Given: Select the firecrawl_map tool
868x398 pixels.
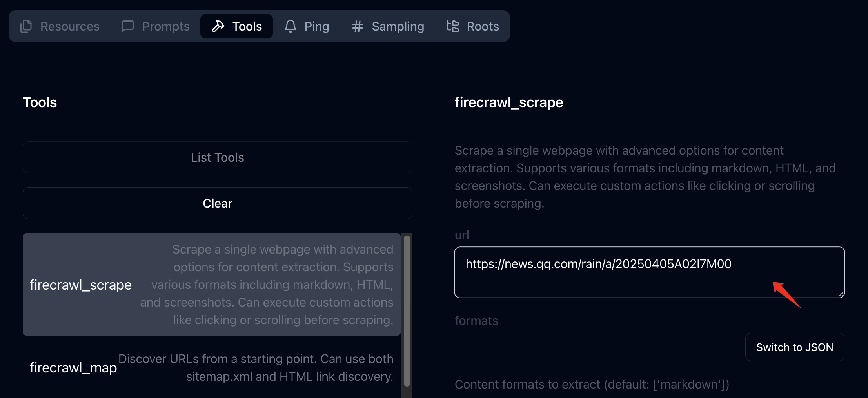Looking at the screenshot, I should pyautogui.click(x=212, y=367).
